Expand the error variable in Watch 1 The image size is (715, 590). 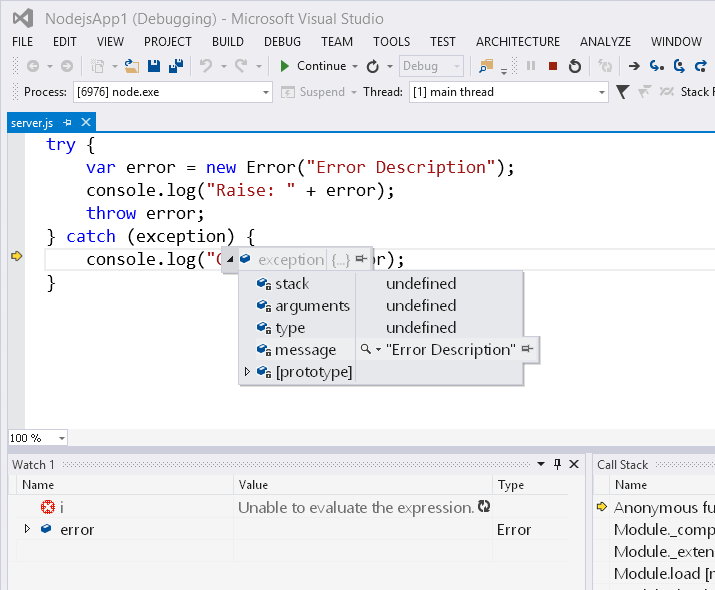[x=27, y=528]
